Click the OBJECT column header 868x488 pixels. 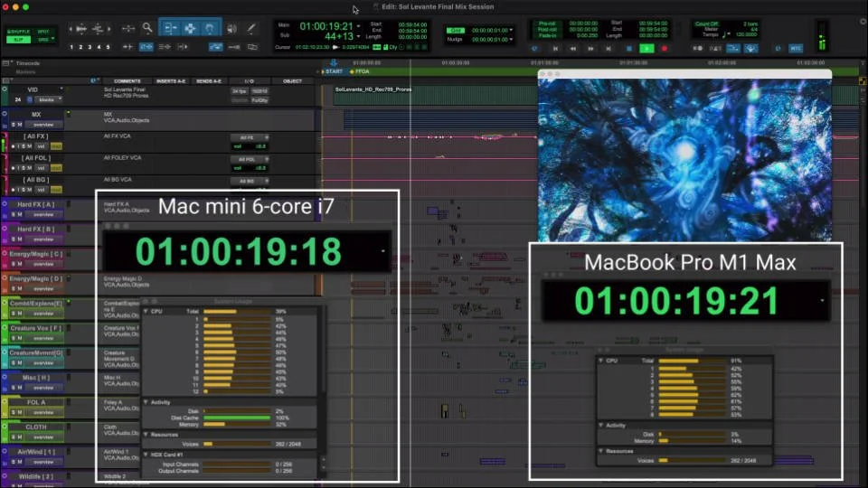pos(292,81)
